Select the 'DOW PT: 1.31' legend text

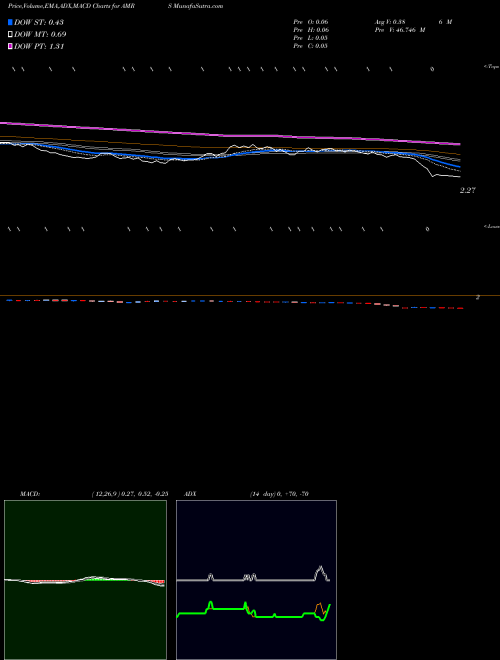pyautogui.click(x=39, y=46)
